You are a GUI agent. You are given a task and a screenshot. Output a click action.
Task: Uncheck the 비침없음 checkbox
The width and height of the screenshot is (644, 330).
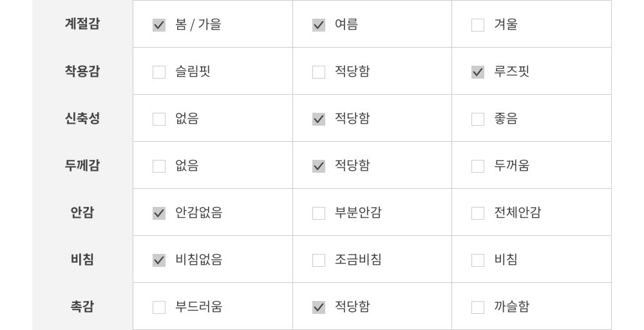coord(159,260)
